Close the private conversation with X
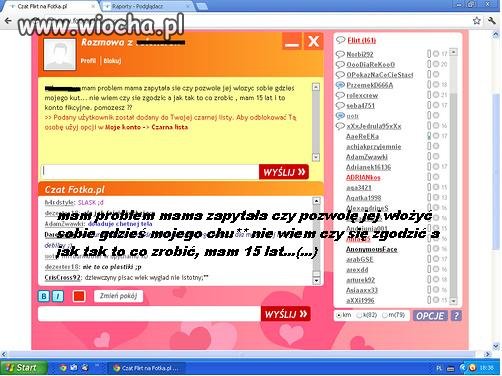The width and height of the screenshot is (502, 376). click(x=313, y=41)
